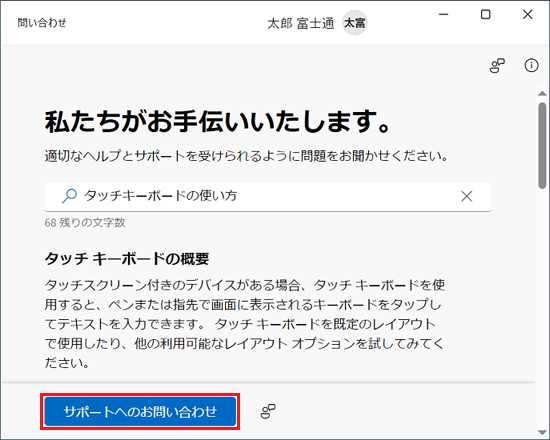Click the 私たちがお手伝いいたします。 headline
This screenshot has height=440, width=550.
[217, 122]
